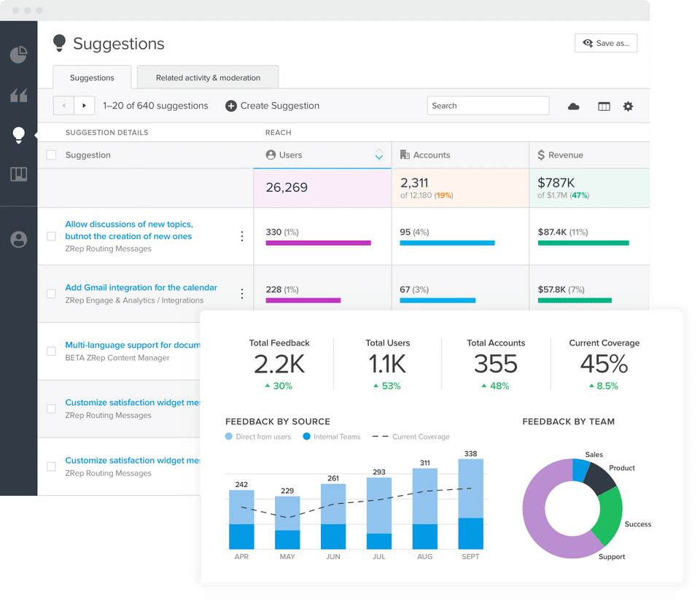Viewport: 700px width, 600px height.
Task: Check the last Customize satisfaction widget row
Action: click(x=51, y=467)
